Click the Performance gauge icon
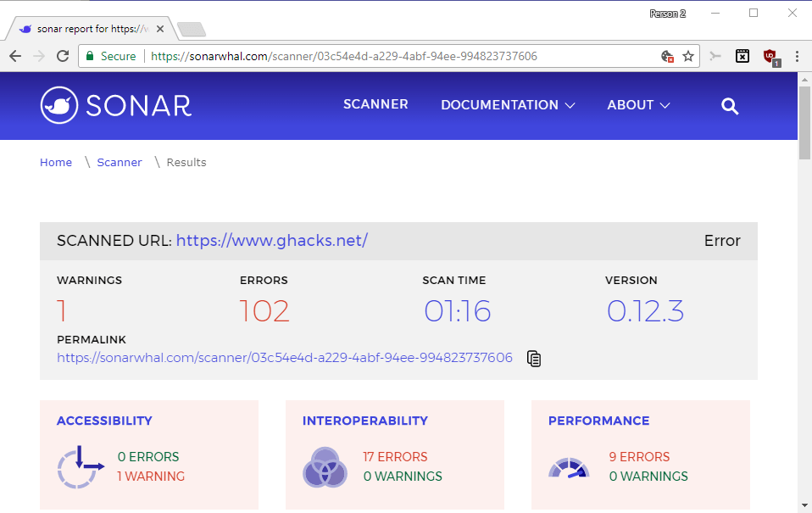Image resolution: width=812 pixels, height=513 pixels. pos(569,468)
